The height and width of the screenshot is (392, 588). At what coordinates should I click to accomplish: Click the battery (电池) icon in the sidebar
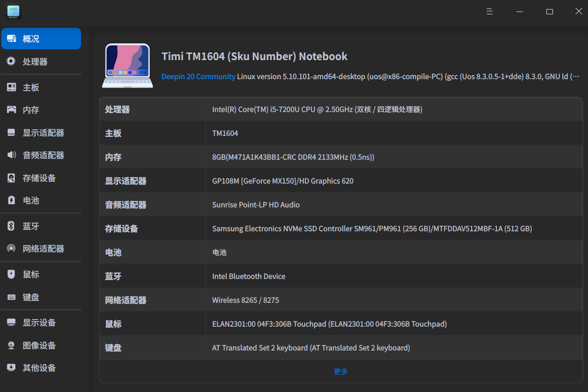11,200
